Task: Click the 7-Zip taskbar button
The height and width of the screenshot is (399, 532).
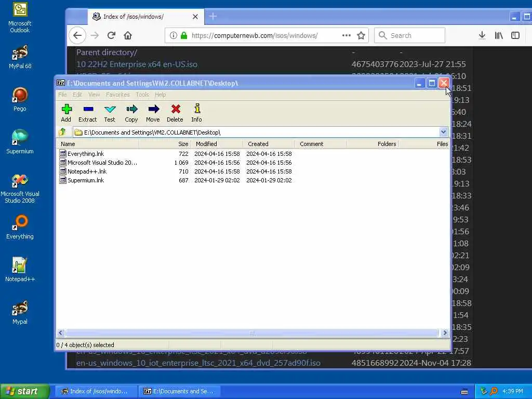Action: [x=180, y=391]
